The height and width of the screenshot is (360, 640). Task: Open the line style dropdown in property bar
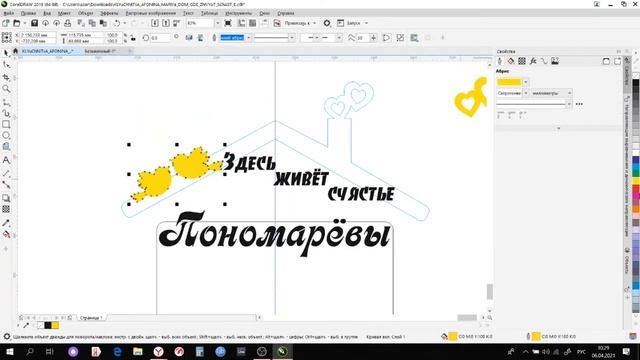[291, 38]
